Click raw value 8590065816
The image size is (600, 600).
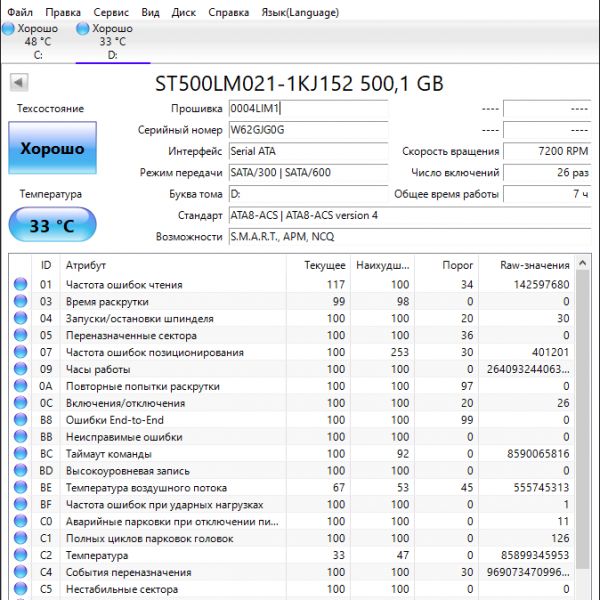[x=538, y=453]
